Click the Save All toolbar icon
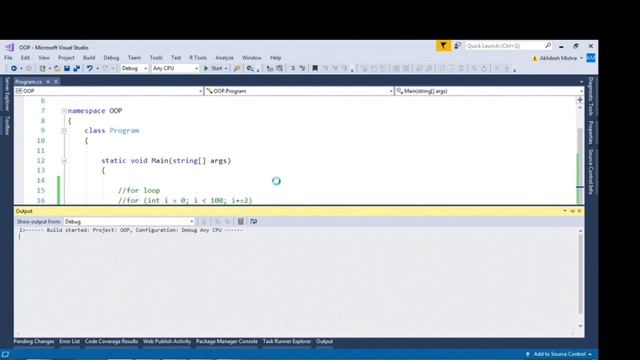The image size is (640, 360). (x=76, y=69)
